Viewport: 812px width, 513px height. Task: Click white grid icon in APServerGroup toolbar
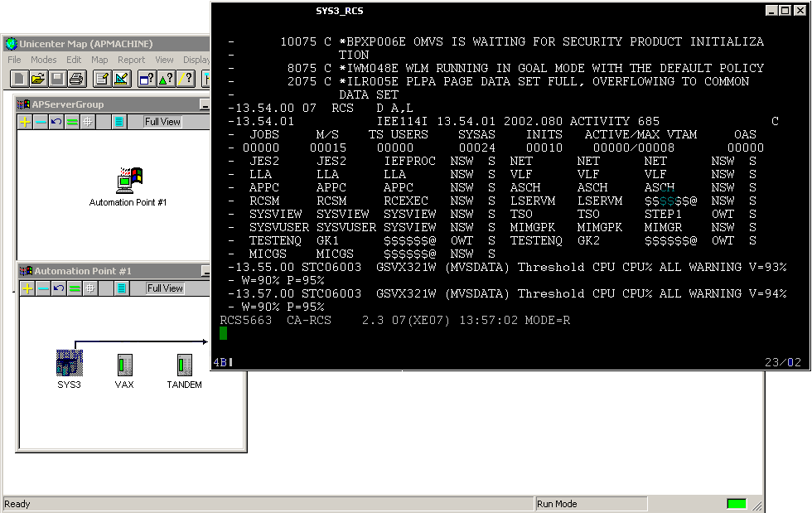(x=88, y=123)
